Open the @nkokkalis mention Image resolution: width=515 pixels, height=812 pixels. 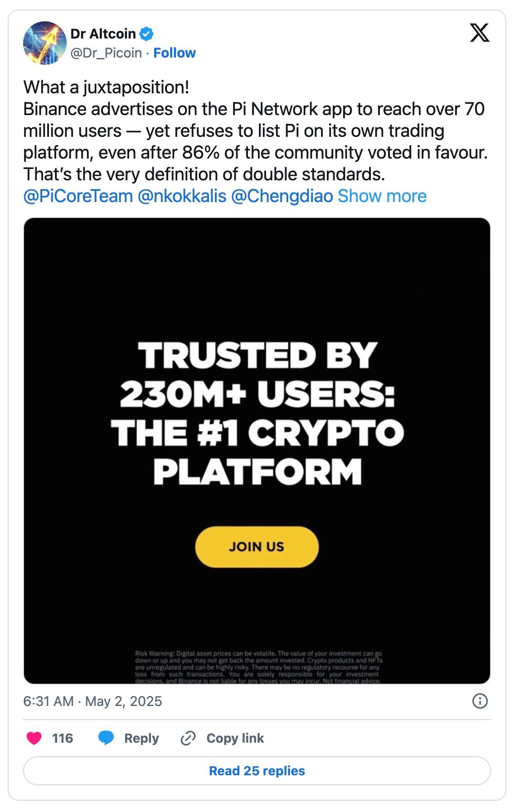(182, 196)
